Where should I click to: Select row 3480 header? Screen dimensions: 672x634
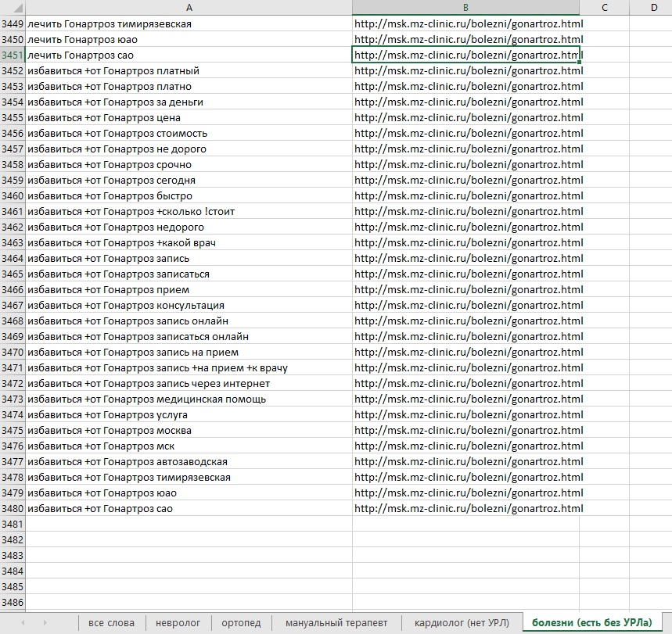click(x=13, y=508)
